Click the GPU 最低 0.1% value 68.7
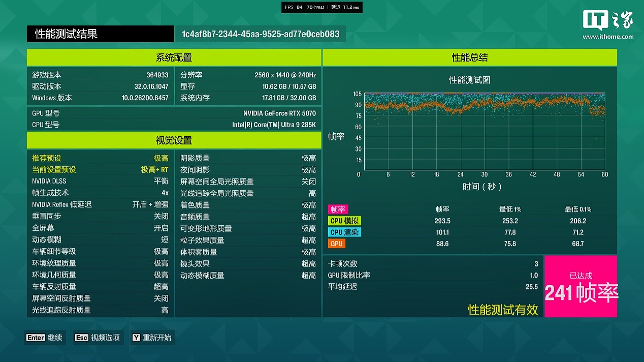Viewport: 644px width, 362px height. coord(578,244)
